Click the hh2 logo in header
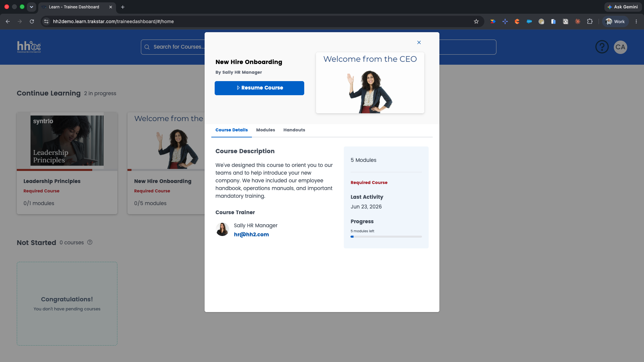This screenshot has width=644, height=362. pos(29,47)
